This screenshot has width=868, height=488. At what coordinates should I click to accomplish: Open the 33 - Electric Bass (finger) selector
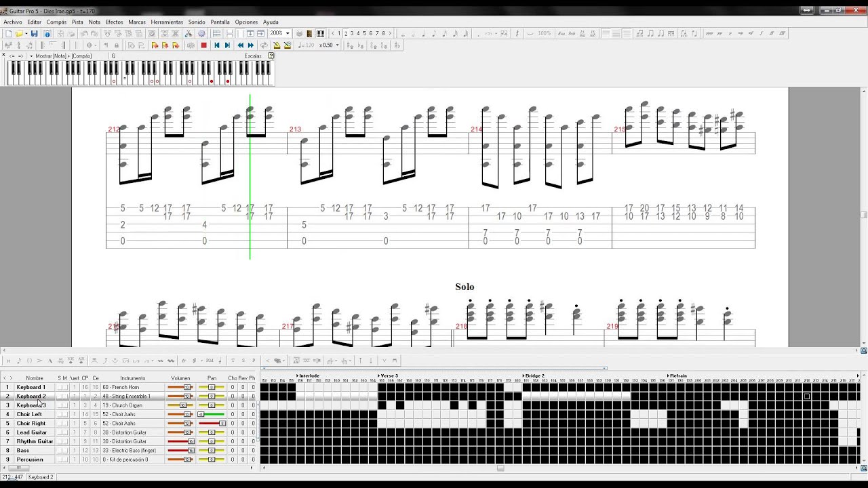pos(132,450)
